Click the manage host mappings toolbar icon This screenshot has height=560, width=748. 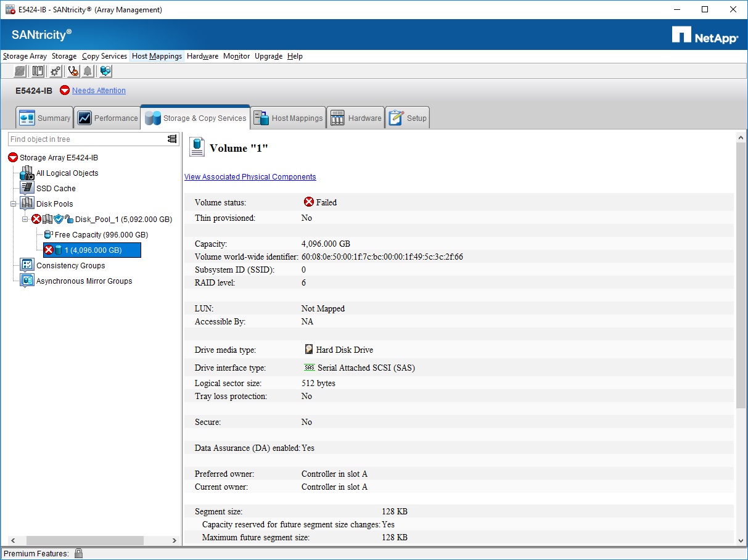coord(105,71)
